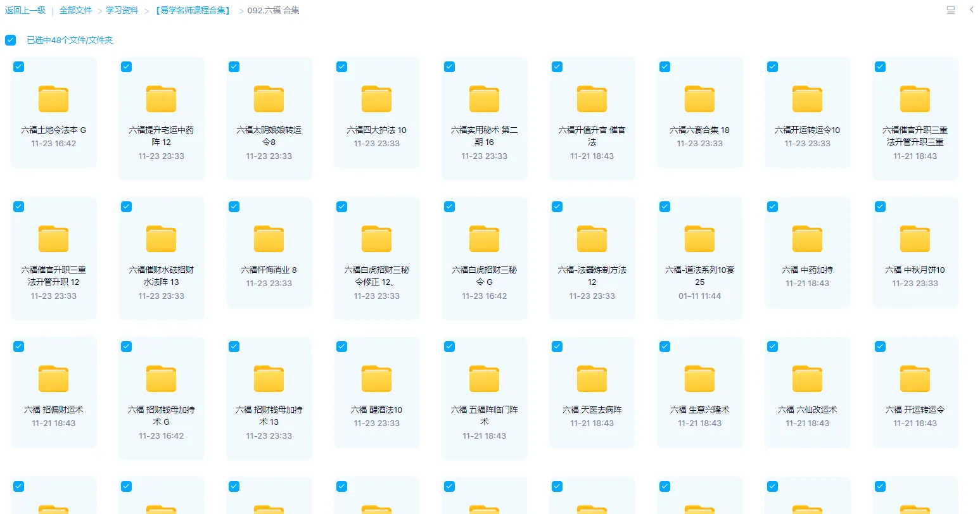This screenshot has height=514, width=980.
Task: Open the 六福白虎招财三秘令 G folder icon
Action: 485,239
